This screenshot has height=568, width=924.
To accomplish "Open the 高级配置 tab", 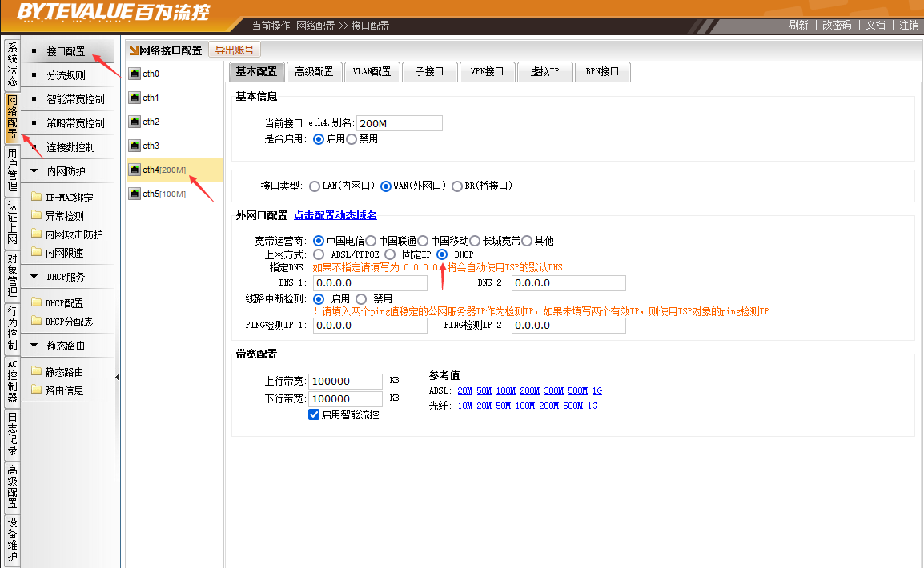I will click(314, 71).
